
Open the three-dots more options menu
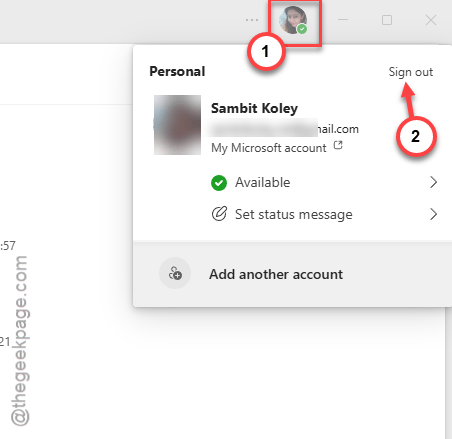pyautogui.click(x=252, y=20)
